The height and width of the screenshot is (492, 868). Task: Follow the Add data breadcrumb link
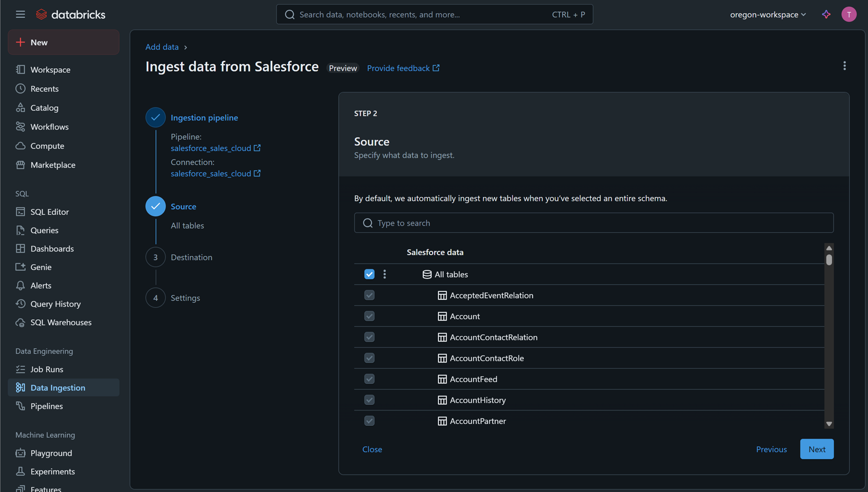162,47
